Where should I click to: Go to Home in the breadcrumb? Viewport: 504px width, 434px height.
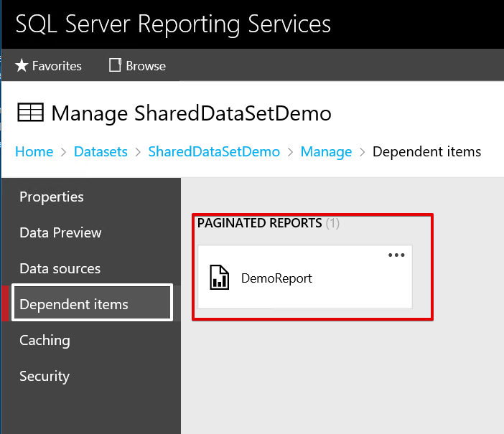pos(34,151)
